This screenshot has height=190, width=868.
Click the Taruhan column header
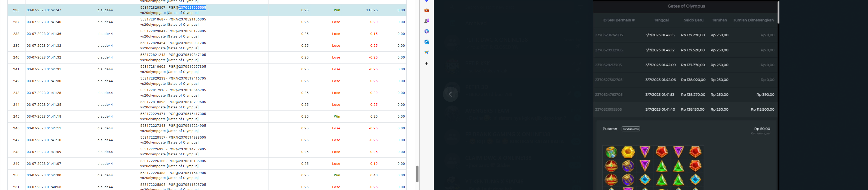click(x=719, y=20)
